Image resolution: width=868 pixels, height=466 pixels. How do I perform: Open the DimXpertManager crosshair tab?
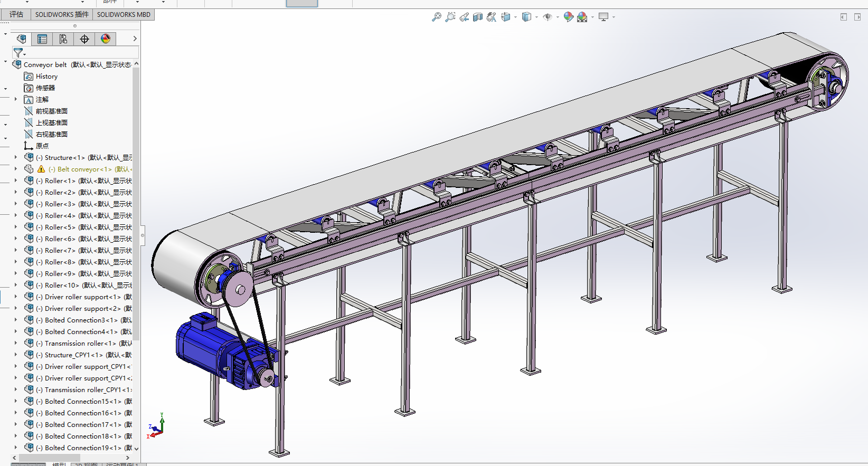pos(84,39)
